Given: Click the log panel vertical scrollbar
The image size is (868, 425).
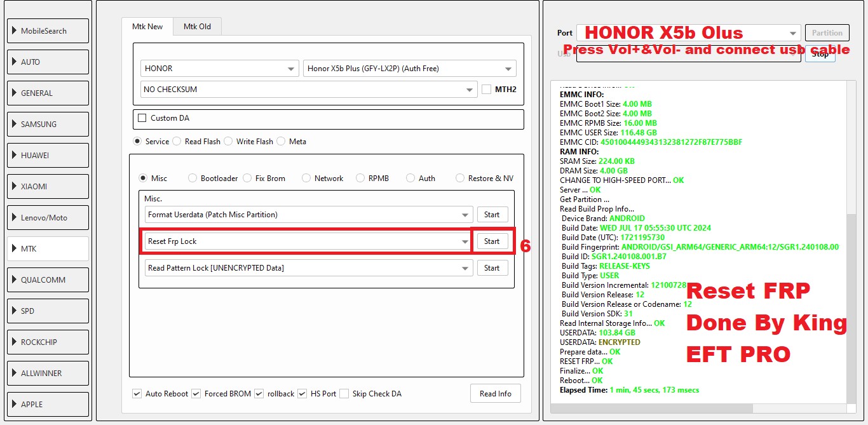Looking at the screenshot, I should (851, 308).
